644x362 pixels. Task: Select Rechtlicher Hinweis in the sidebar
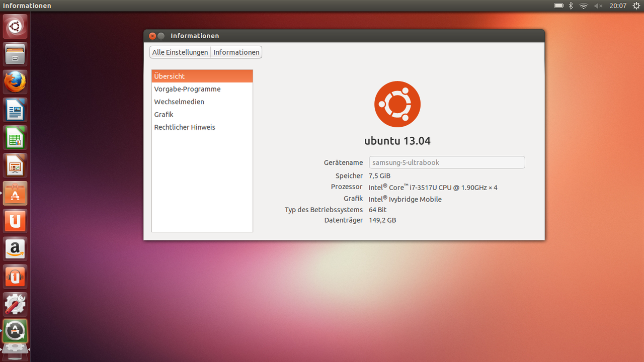pyautogui.click(x=202, y=127)
